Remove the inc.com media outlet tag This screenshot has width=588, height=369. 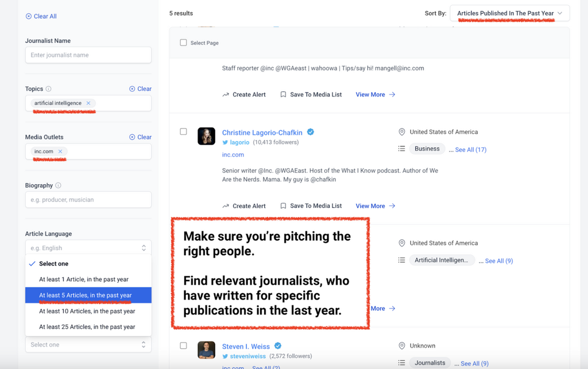60,152
